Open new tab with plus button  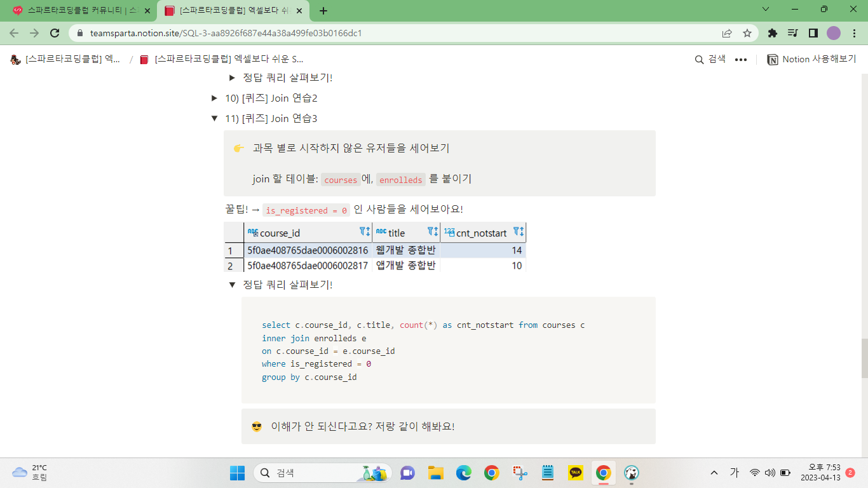click(323, 11)
